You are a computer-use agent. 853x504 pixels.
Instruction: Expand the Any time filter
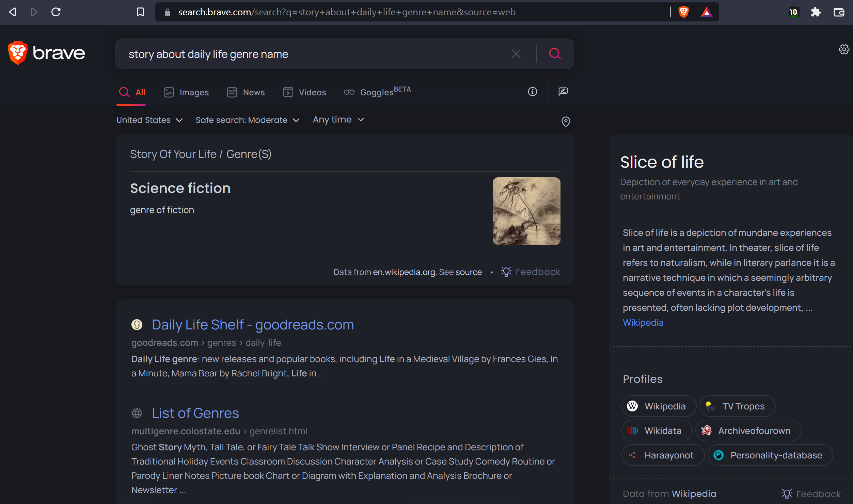tap(338, 120)
